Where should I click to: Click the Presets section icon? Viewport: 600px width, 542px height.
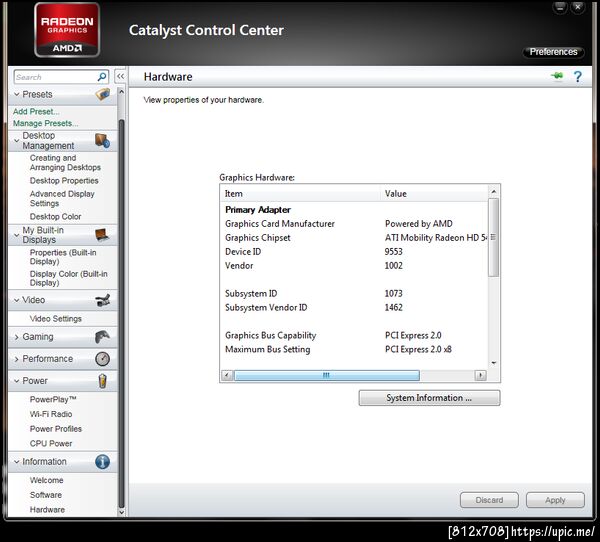[103, 94]
